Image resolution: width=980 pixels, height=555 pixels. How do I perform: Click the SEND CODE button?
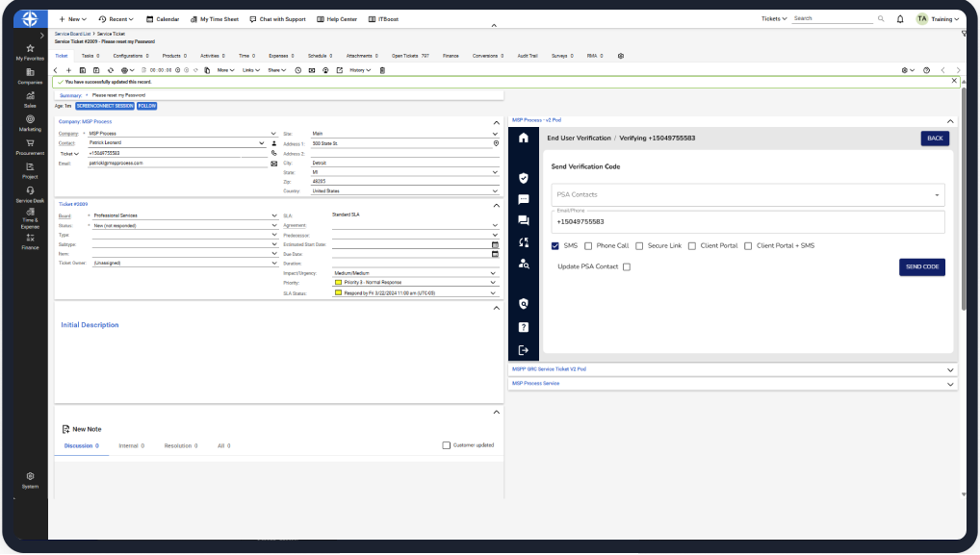tap(921, 266)
